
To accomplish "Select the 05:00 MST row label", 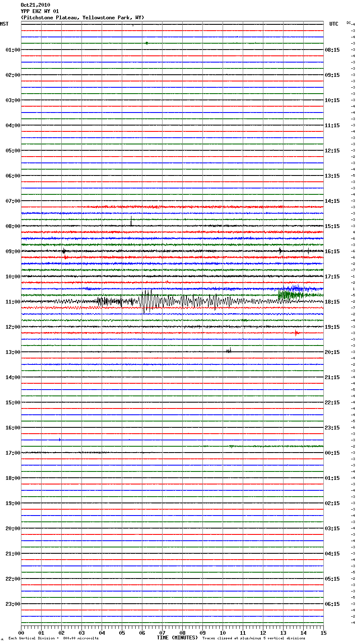I will coord(13,151).
